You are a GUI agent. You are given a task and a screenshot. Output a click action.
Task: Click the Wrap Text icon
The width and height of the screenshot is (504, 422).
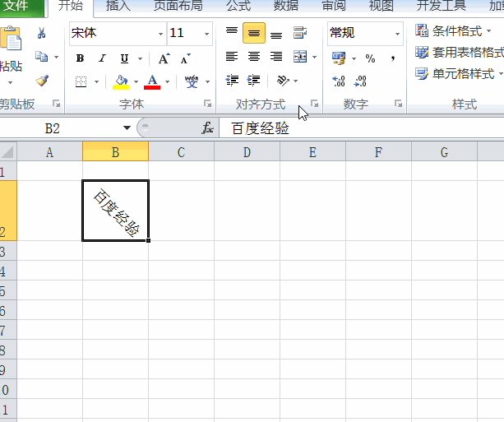pos(300,32)
